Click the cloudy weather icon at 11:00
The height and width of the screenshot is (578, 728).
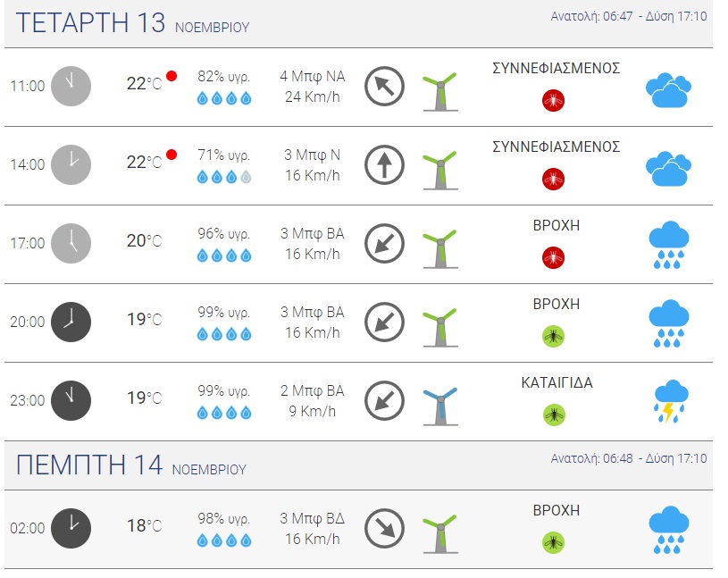coord(668,88)
